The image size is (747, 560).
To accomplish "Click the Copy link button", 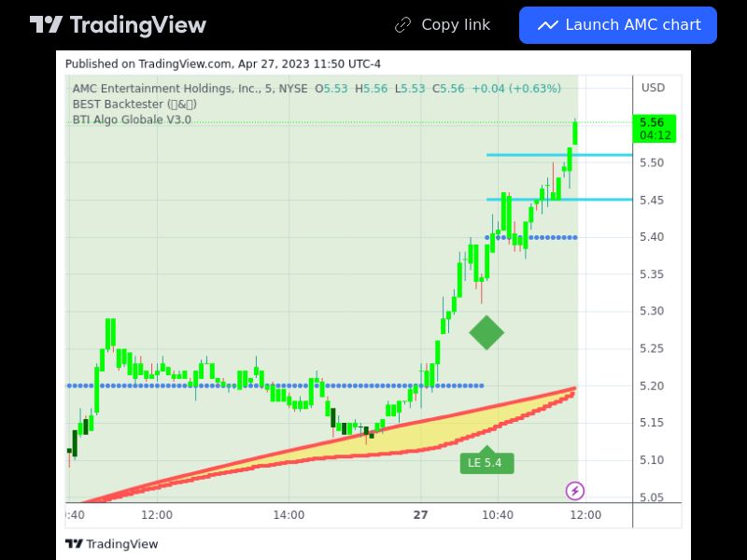I will 443,25.
